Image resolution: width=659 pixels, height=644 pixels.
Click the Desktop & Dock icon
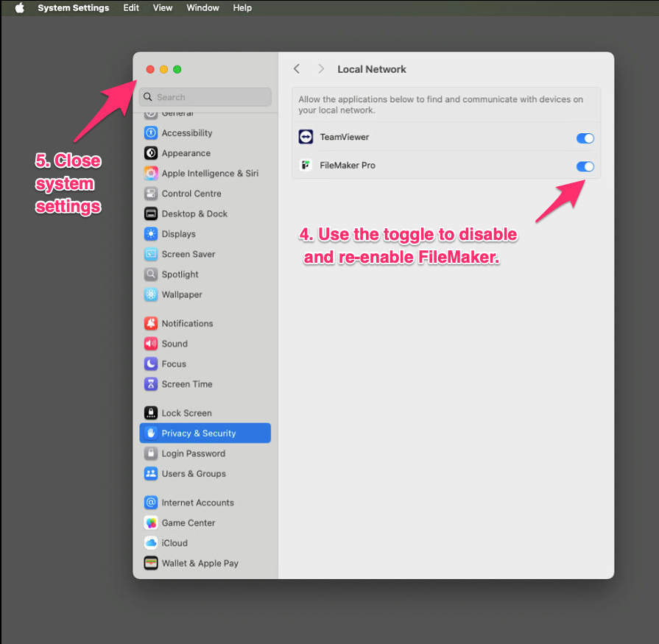click(151, 213)
